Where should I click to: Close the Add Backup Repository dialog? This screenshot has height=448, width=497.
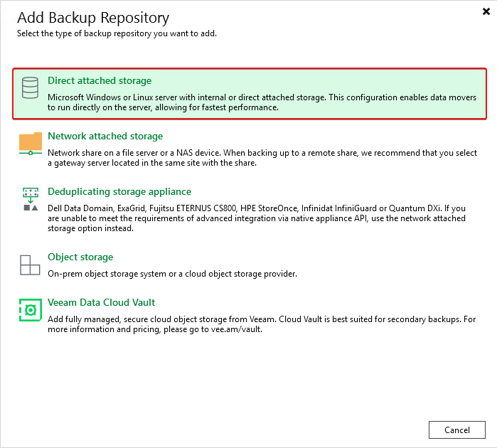(x=486, y=11)
